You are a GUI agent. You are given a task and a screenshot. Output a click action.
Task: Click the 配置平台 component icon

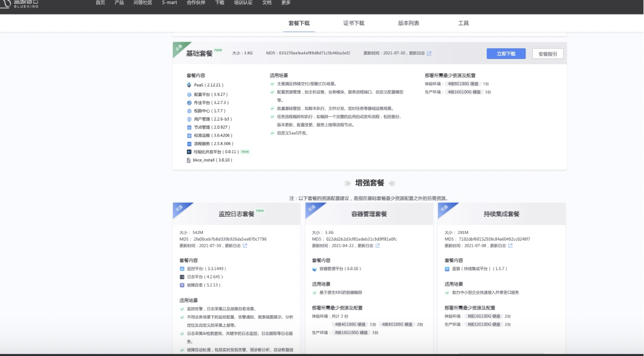click(x=189, y=95)
